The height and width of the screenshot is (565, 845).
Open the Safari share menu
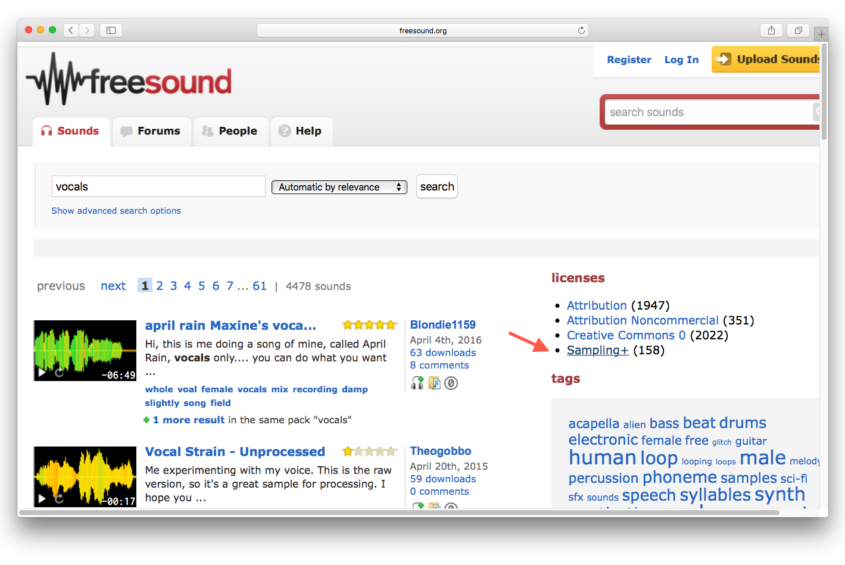771,30
